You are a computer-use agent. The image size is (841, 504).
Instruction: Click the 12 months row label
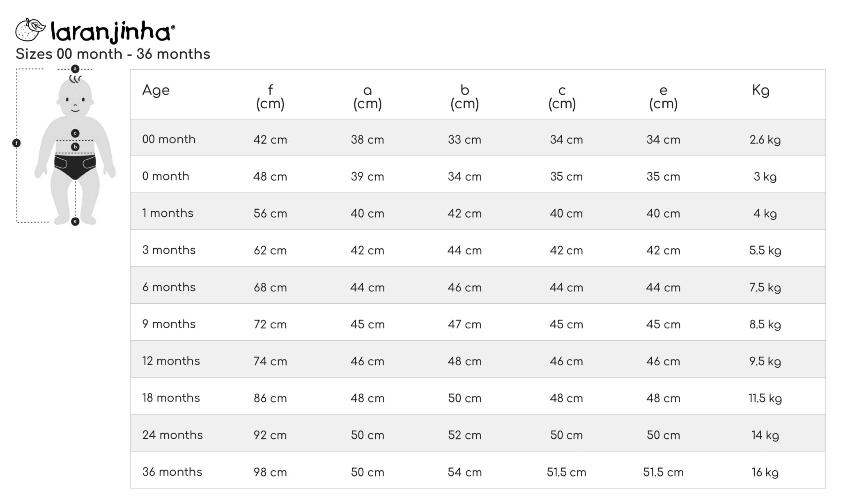coord(171,361)
